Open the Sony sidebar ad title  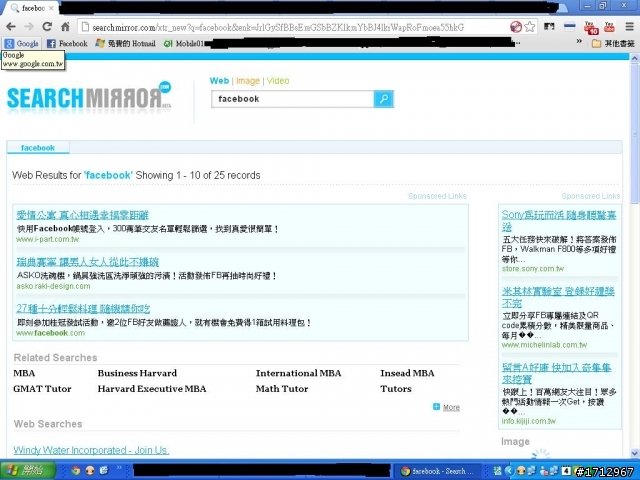pos(558,220)
